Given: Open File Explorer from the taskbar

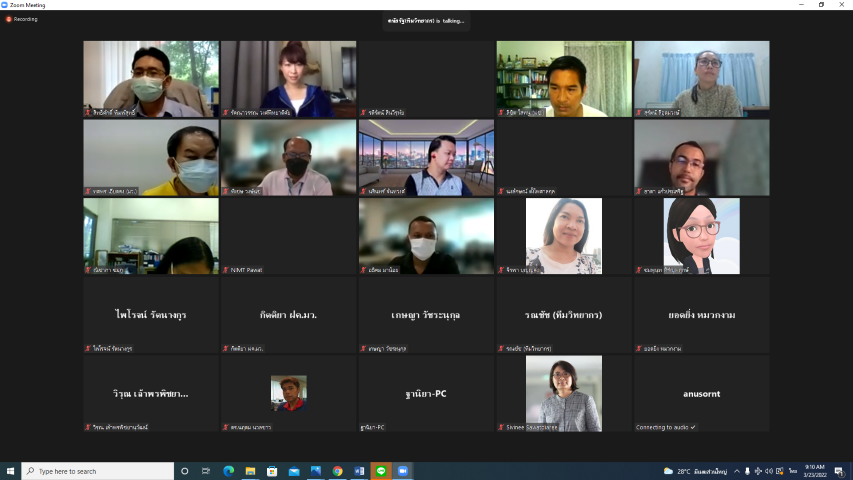Looking at the screenshot, I should point(250,471).
